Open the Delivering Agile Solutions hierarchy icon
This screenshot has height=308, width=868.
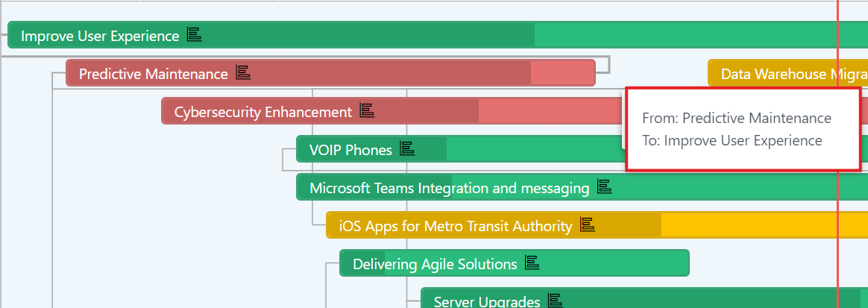(532, 263)
